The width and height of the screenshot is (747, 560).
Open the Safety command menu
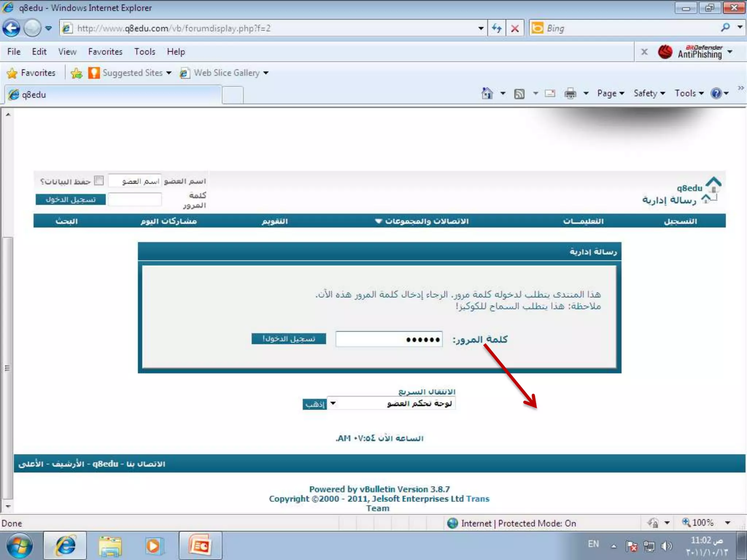point(649,93)
